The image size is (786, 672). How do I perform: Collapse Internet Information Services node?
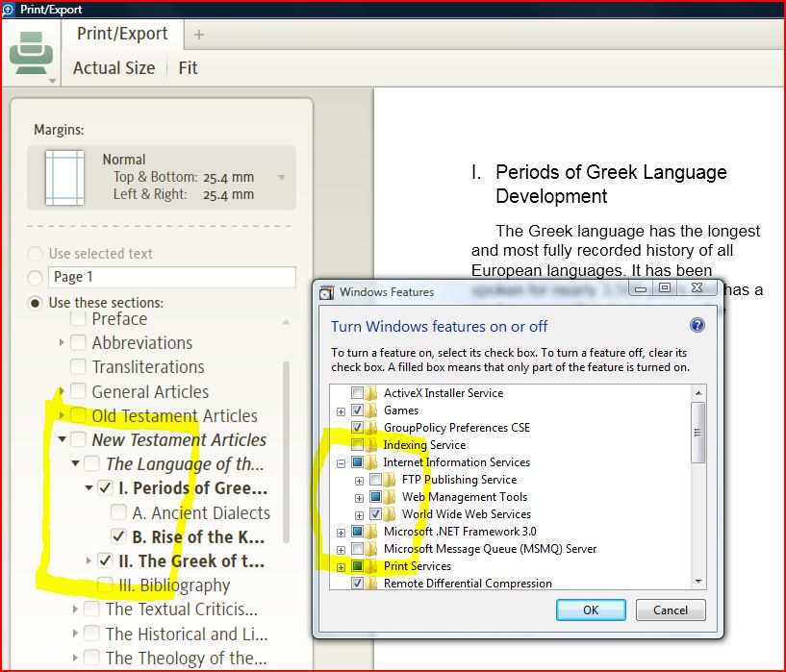click(341, 463)
